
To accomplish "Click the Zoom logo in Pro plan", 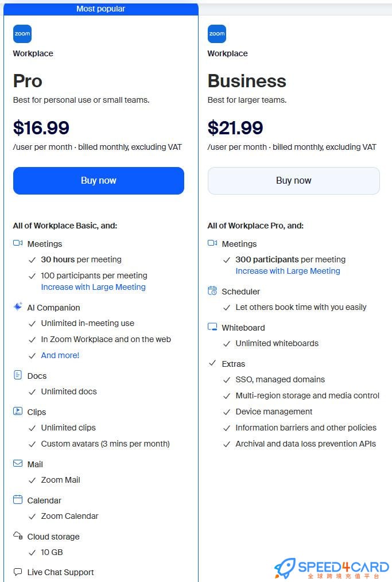I will pos(22,34).
